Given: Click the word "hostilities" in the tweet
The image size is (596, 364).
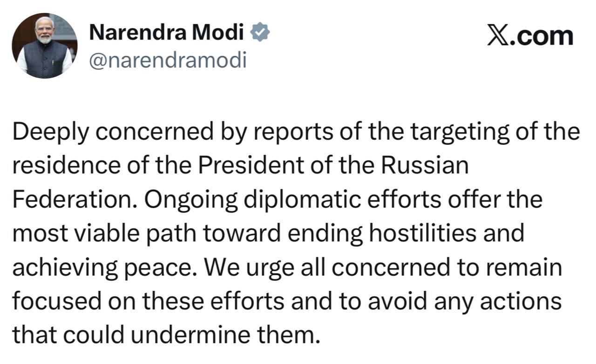Looking at the screenshot, I should pos(423,233).
